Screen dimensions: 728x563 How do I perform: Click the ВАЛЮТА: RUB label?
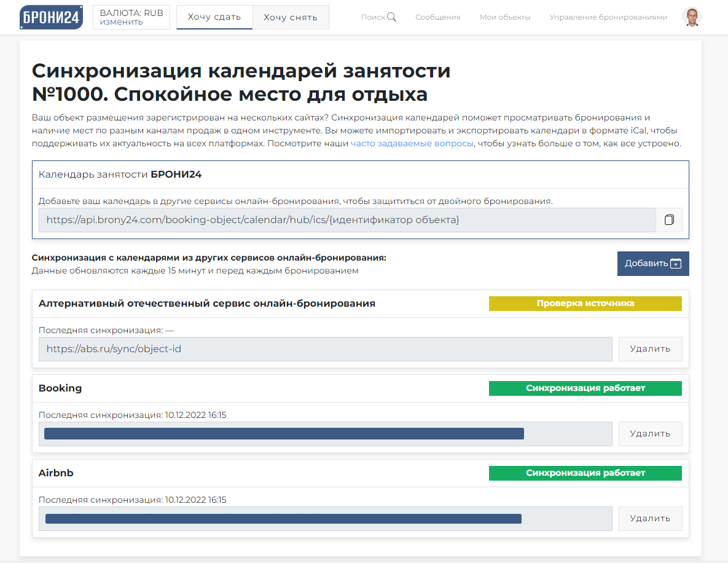click(131, 13)
